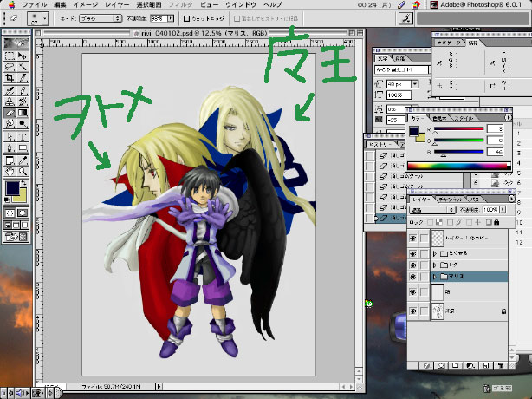Click the foreground color swatch in toolbox

click(12, 188)
